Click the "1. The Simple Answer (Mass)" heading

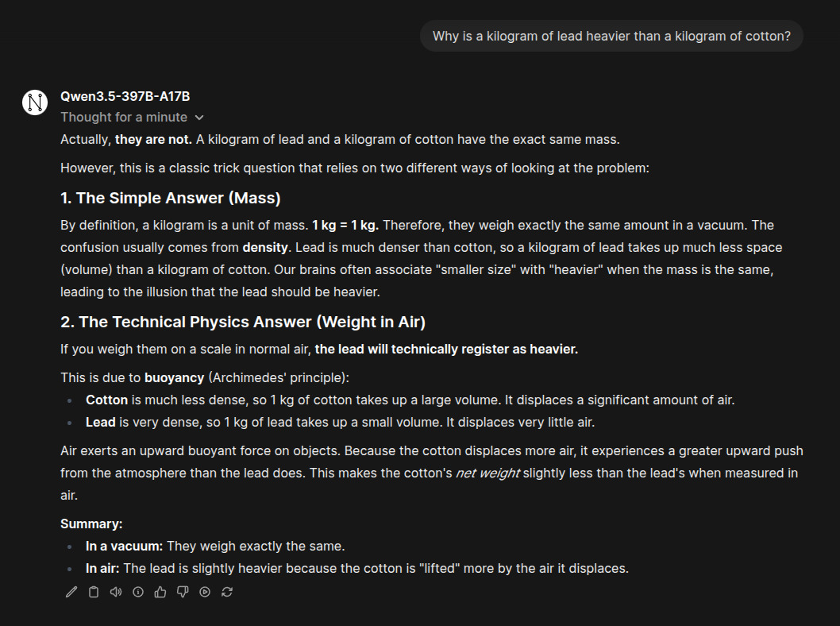(x=171, y=198)
